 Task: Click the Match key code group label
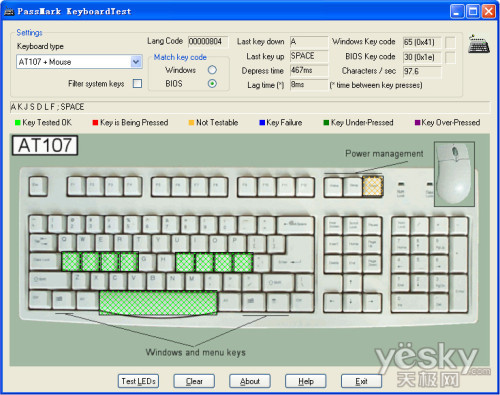coord(180,57)
